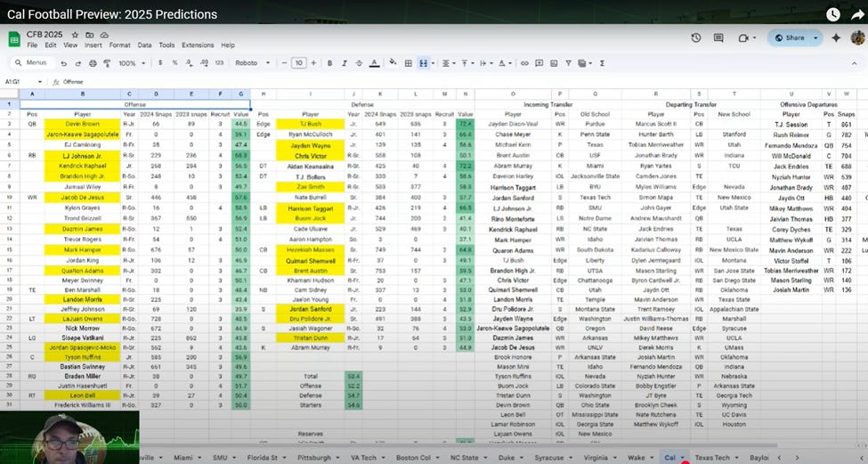Screen dimensions: 868x464
Task: Open the text rotation dropdown
Action: 504,63
